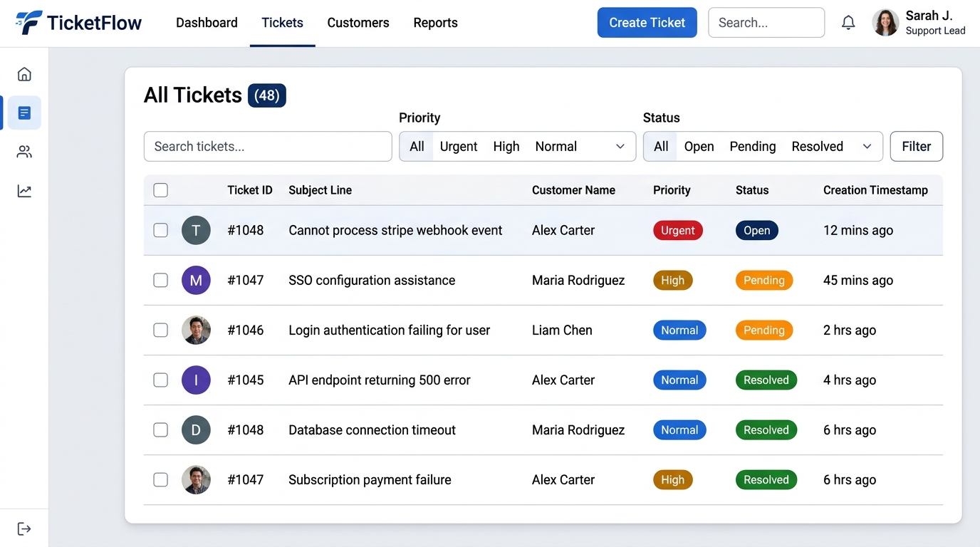This screenshot has width=980, height=547.
Task: Filter priority by Urgent
Action: [459, 146]
